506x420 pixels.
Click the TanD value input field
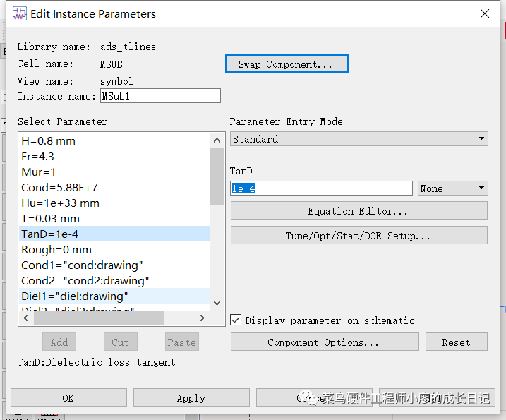(321, 188)
